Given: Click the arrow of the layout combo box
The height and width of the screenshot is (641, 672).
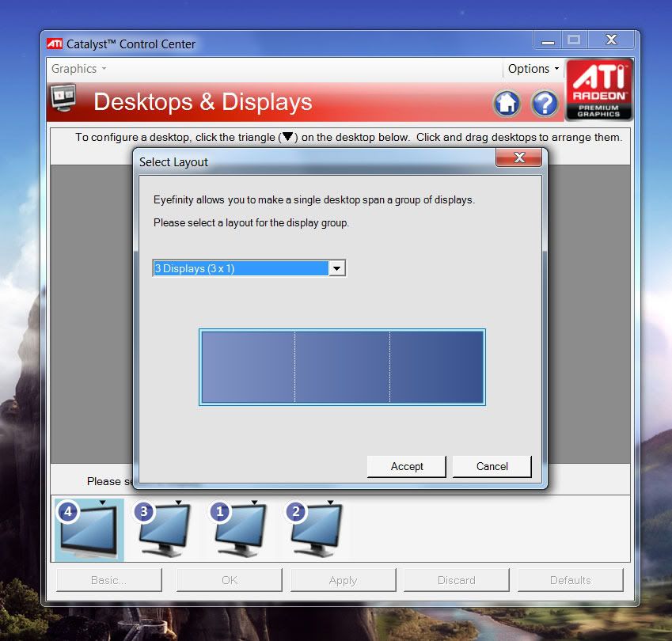Looking at the screenshot, I should (x=337, y=268).
